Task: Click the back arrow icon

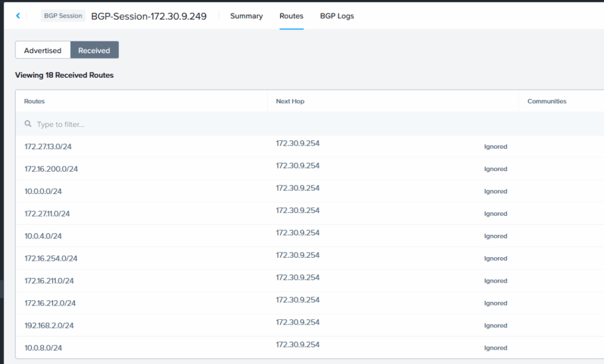Action: point(18,16)
